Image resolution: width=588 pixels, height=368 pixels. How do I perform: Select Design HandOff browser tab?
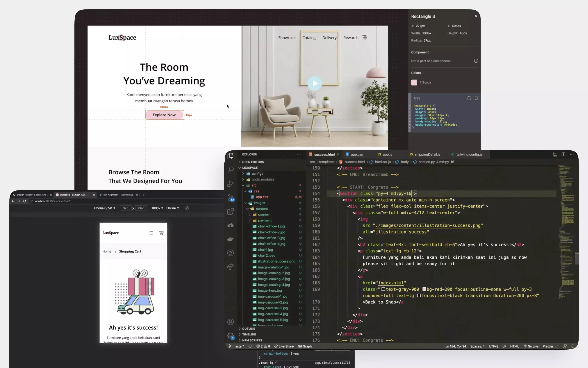tap(32, 195)
